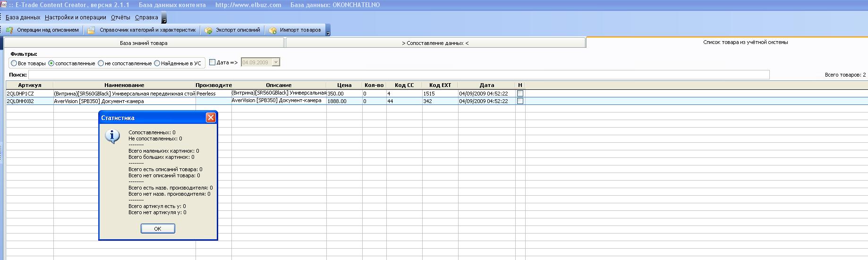Click the Экспорт описаний toolbar icon

pos(208,30)
